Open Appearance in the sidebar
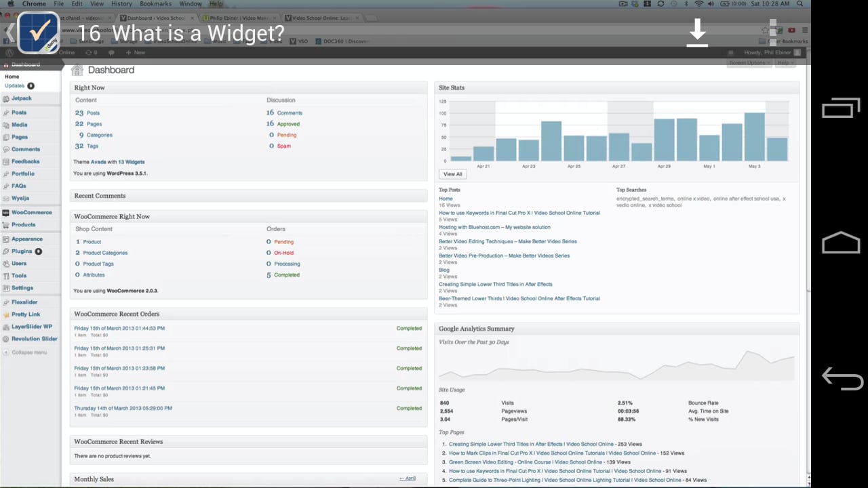Screen dimensions: 868x488 tap(27, 239)
